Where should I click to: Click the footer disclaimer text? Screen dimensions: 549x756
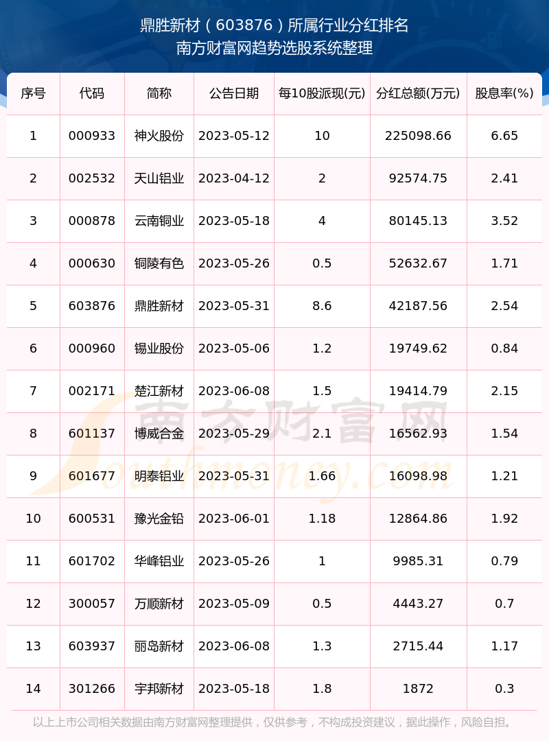[274, 722]
